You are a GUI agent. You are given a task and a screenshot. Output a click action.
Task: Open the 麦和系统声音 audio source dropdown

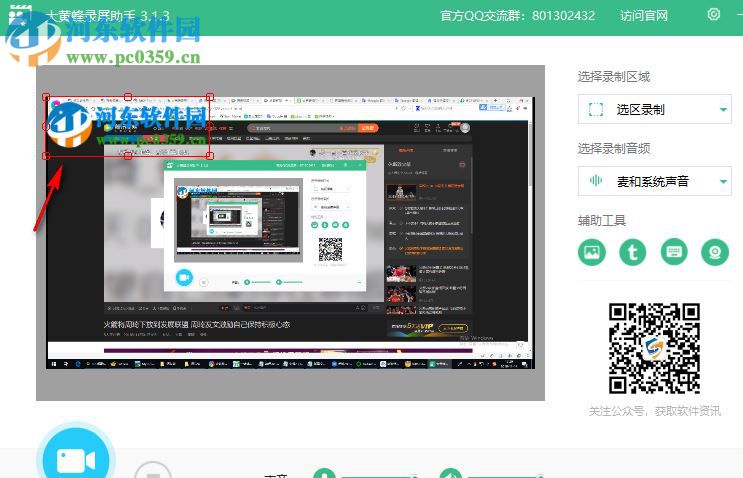coord(654,181)
